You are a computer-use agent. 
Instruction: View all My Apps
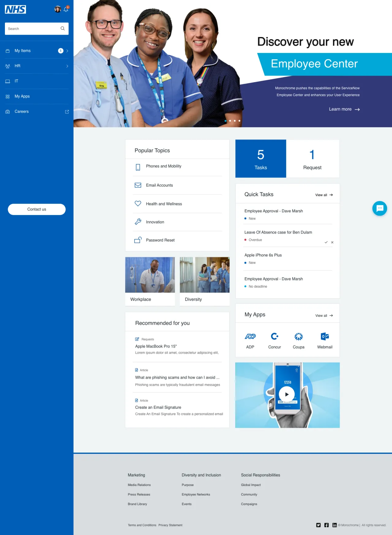[324, 316]
